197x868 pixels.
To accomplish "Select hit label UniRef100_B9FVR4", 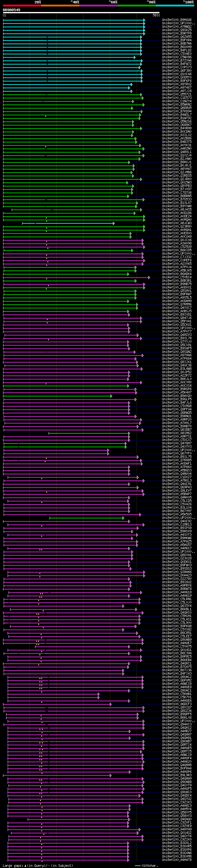I will [177, 40].
